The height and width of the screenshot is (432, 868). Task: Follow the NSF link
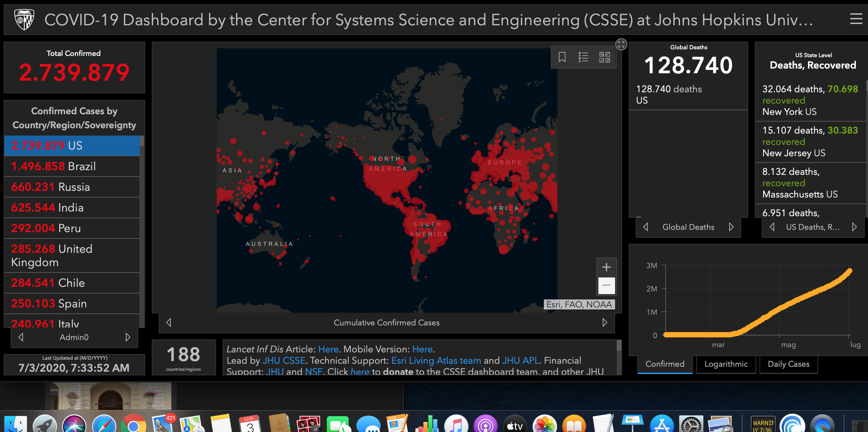(314, 371)
